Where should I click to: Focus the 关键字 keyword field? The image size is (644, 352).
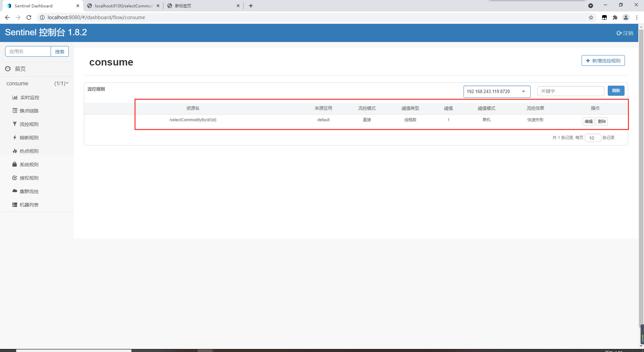571,91
